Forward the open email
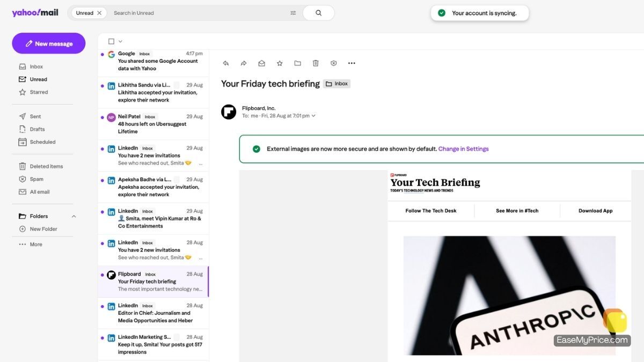 [x=244, y=63]
